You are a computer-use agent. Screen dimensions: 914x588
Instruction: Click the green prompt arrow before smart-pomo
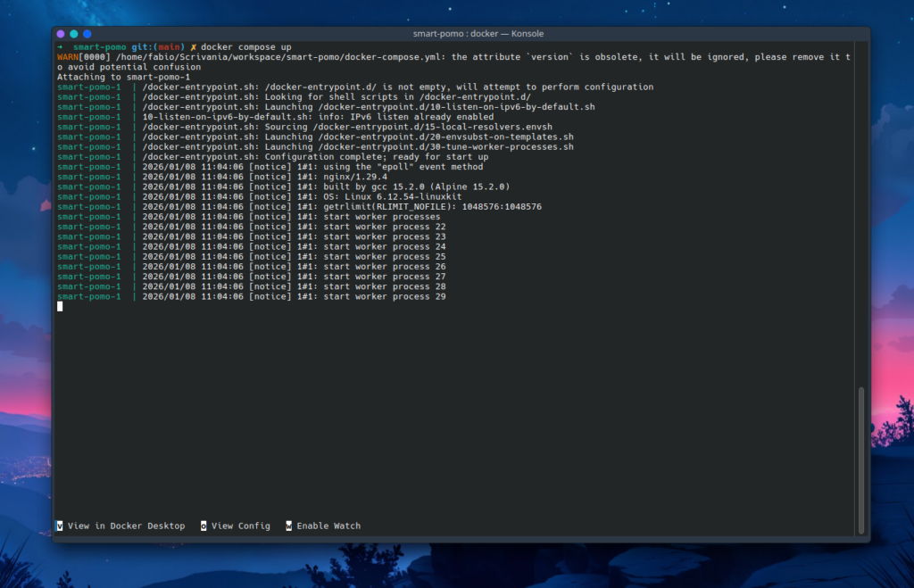(60, 46)
